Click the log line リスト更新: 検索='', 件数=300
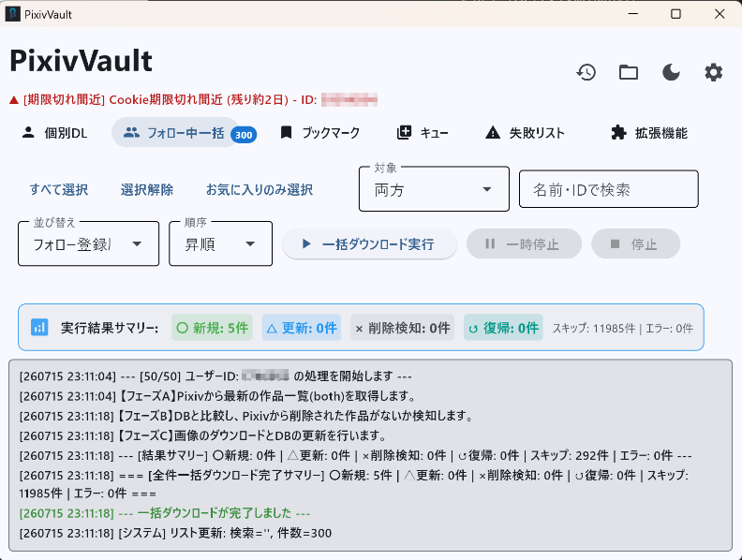Viewport: 742px width, 560px height. tap(175, 533)
